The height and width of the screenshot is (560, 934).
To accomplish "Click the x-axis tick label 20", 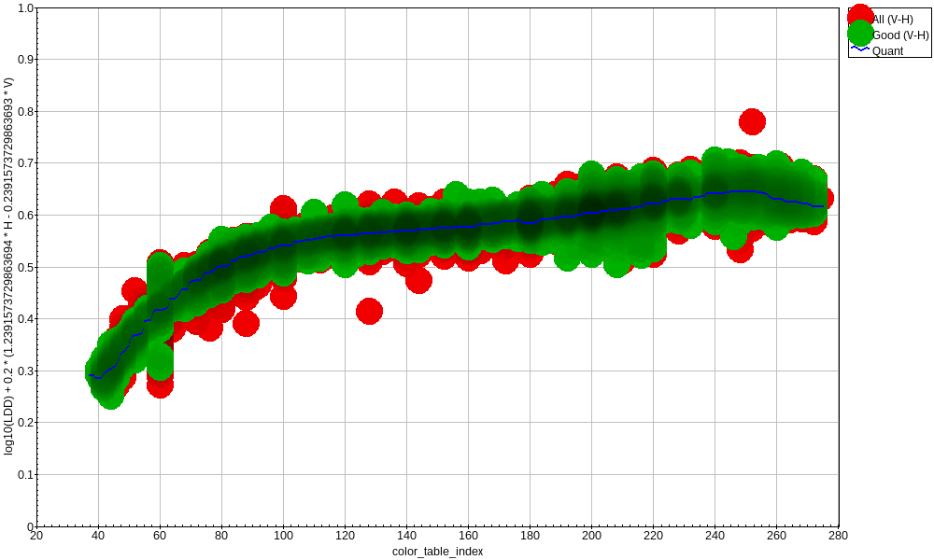I will tap(36, 536).
